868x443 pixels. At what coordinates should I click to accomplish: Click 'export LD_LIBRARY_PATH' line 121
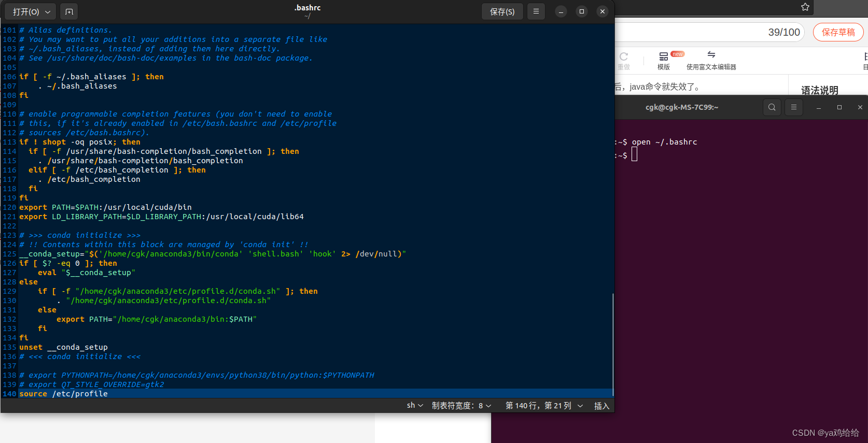161,217
